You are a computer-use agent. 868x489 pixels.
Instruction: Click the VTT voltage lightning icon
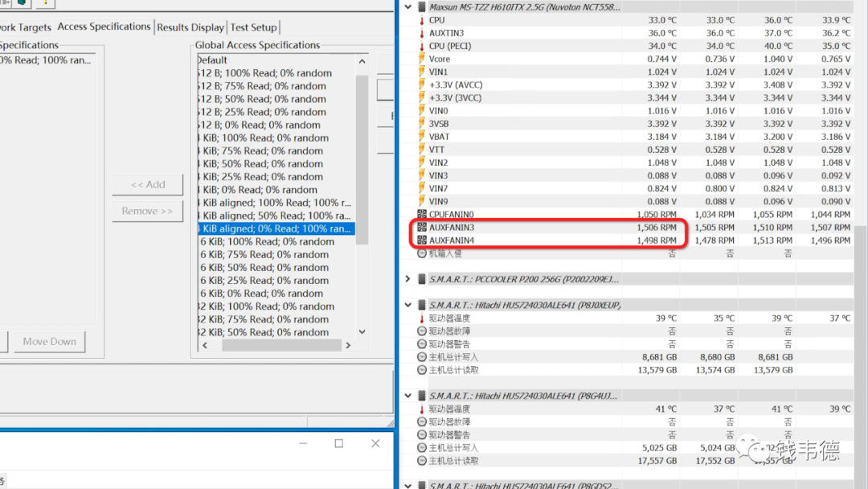pyautogui.click(x=422, y=150)
